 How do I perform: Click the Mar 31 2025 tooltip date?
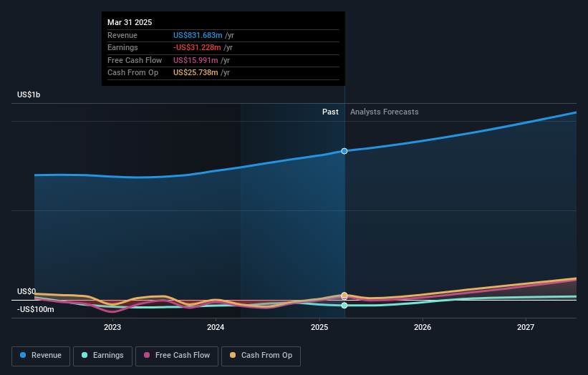tap(130, 22)
